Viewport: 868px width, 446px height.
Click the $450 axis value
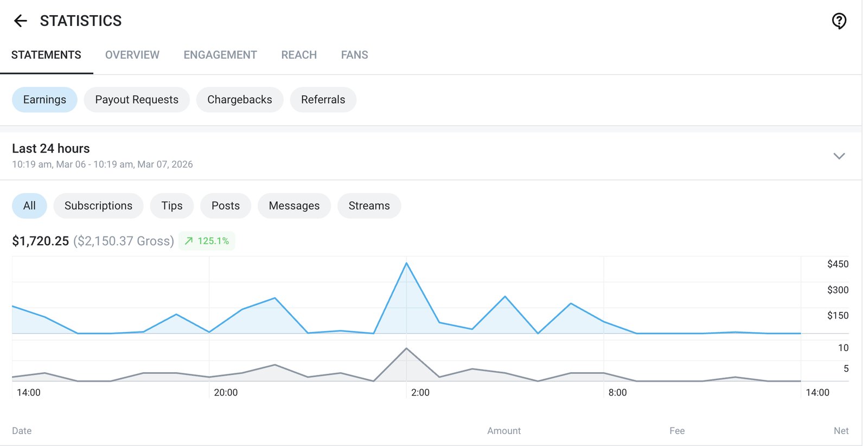click(838, 264)
